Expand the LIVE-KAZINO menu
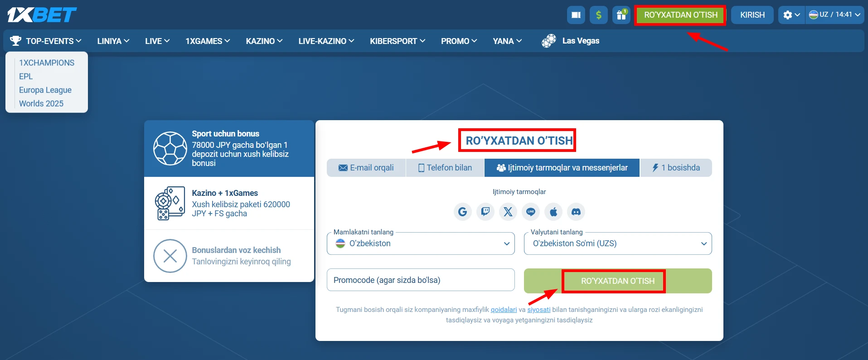868x360 pixels. pos(326,41)
